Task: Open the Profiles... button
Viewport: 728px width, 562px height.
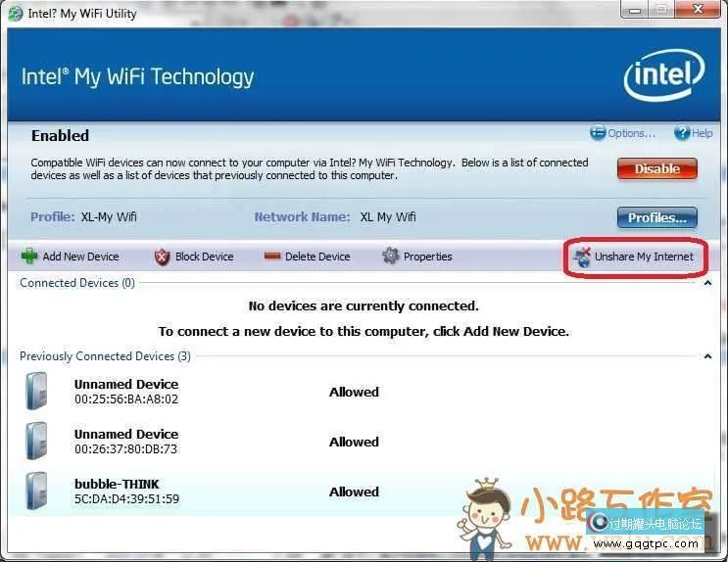Action: 656,217
